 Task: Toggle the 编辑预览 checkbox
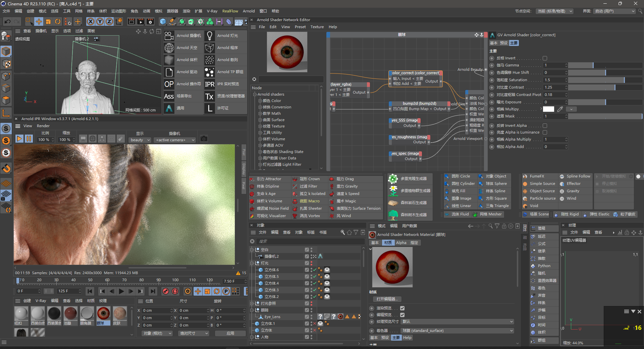(x=402, y=315)
